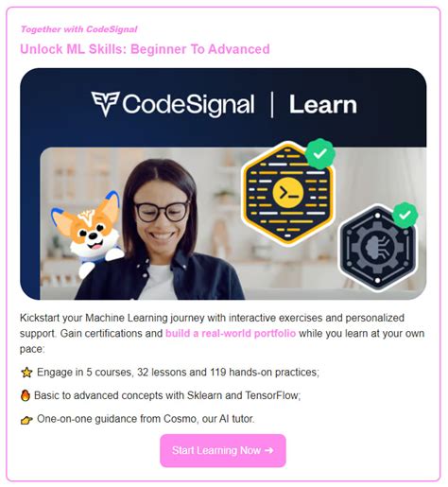The width and height of the screenshot is (448, 487).
Task: Click the yellow terminal hexagon badge
Action: click(287, 194)
